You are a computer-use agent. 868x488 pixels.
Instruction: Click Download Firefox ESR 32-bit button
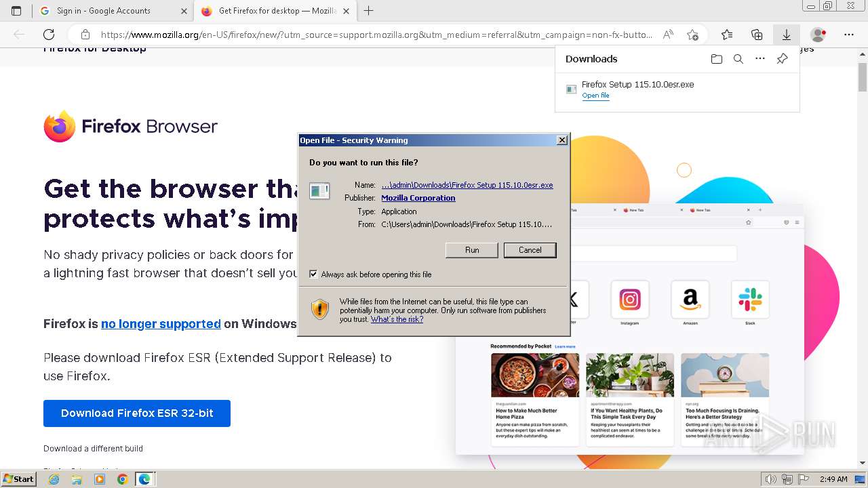pos(137,413)
